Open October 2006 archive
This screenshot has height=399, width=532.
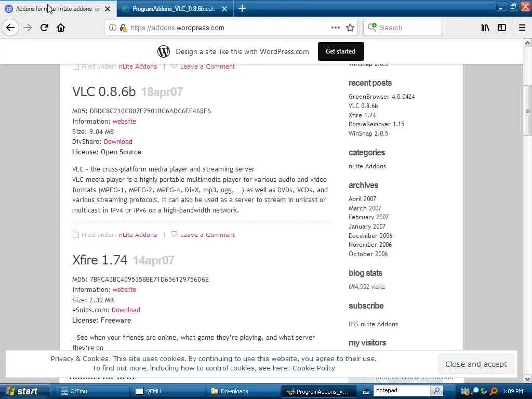click(368, 254)
